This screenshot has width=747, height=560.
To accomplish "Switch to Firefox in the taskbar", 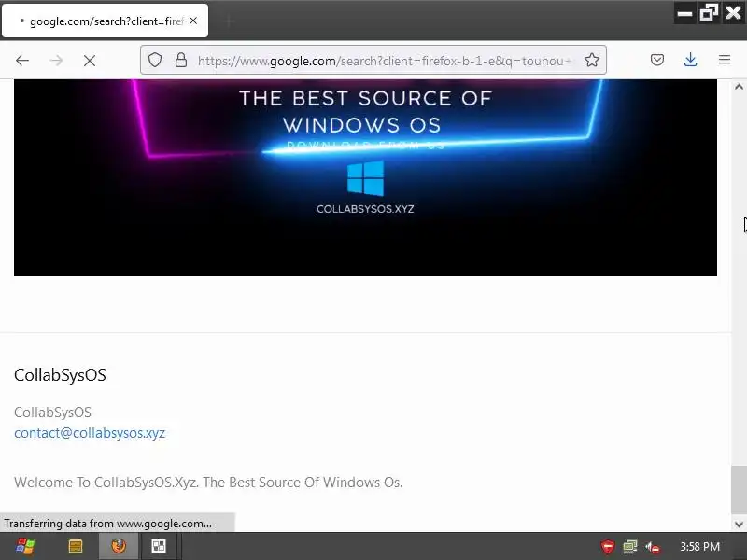I will (x=119, y=546).
